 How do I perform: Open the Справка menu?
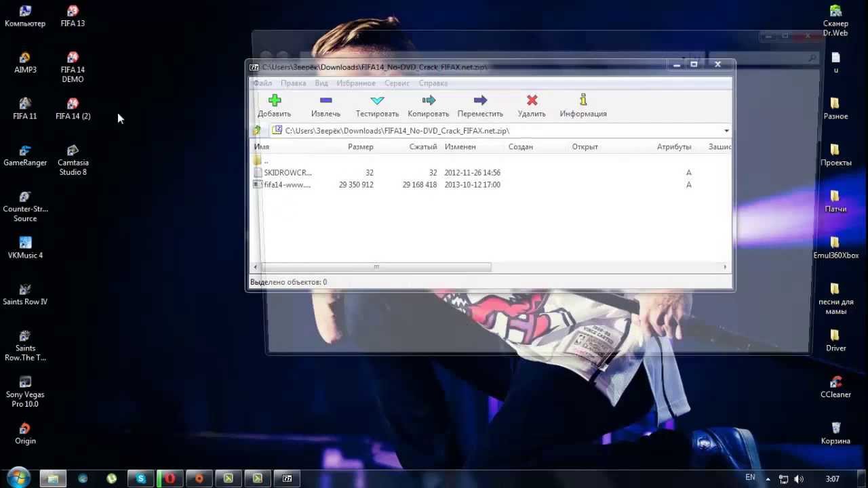[x=433, y=83]
